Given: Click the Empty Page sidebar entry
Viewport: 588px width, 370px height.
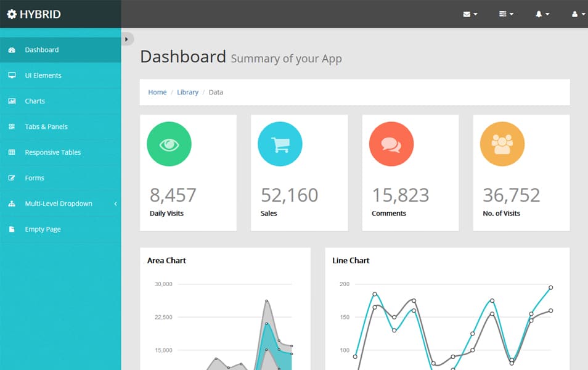Looking at the screenshot, I should [x=43, y=229].
